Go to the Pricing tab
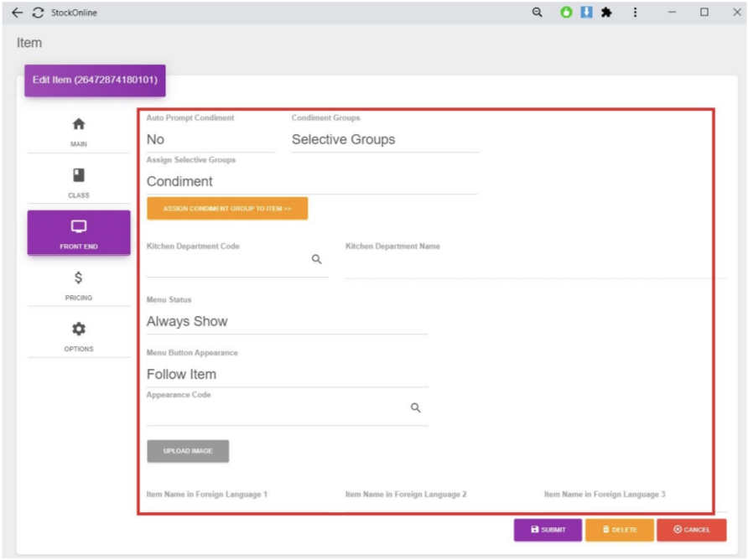Viewport: 748px width, 560px height. tap(79, 285)
